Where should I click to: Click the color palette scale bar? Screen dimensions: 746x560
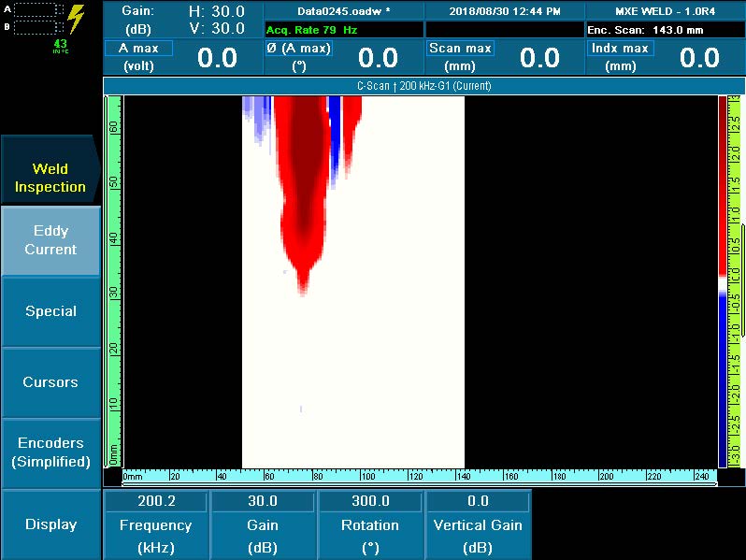point(722,280)
